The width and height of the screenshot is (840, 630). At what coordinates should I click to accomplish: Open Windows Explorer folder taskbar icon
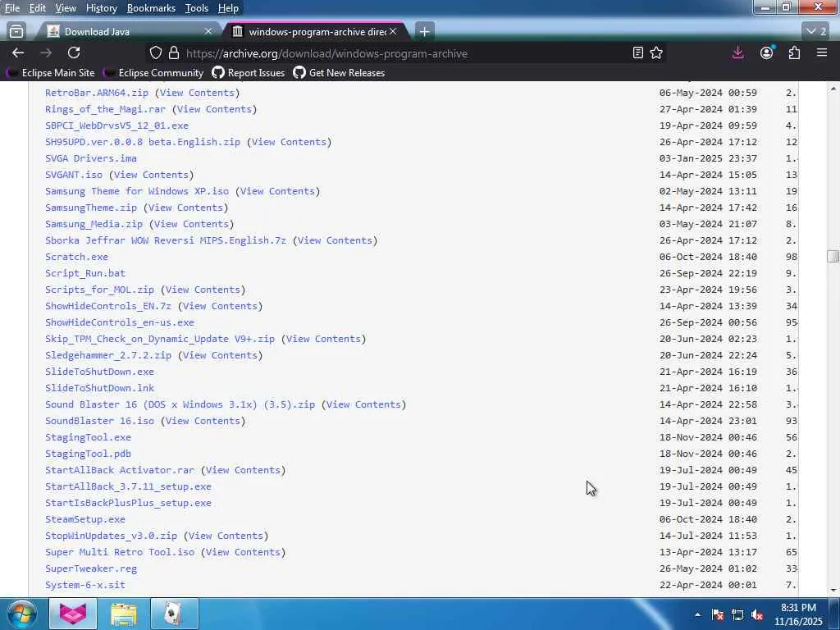pyautogui.click(x=124, y=614)
